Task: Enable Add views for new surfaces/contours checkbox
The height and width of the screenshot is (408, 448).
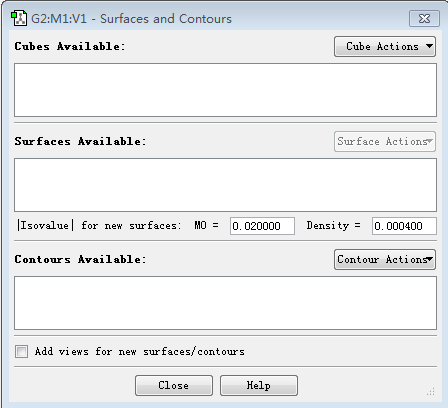Action: click(x=21, y=351)
